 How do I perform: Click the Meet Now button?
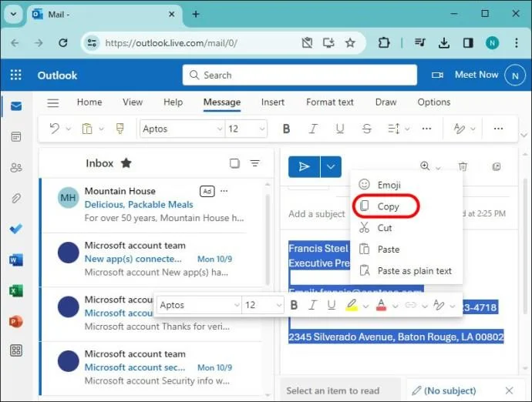476,75
